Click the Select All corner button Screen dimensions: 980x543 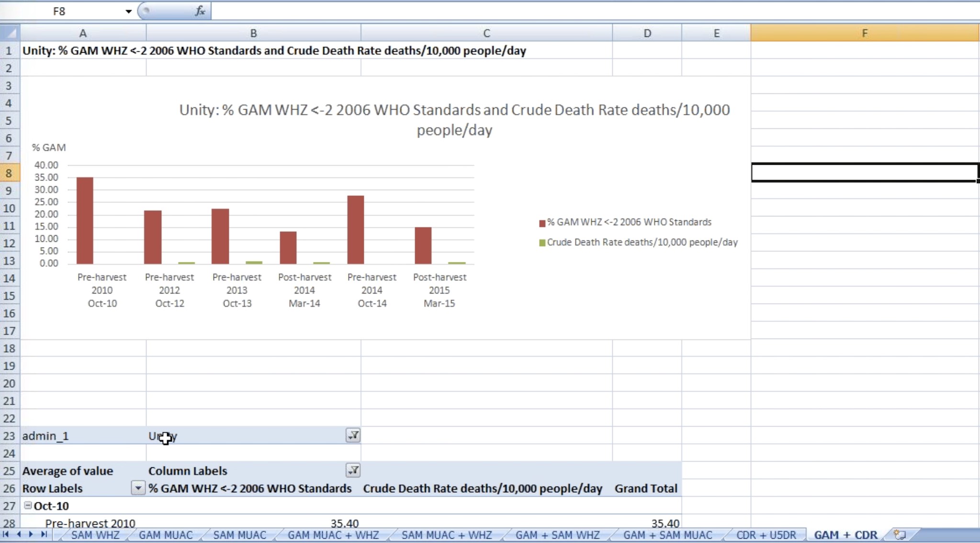coord(10,33)
